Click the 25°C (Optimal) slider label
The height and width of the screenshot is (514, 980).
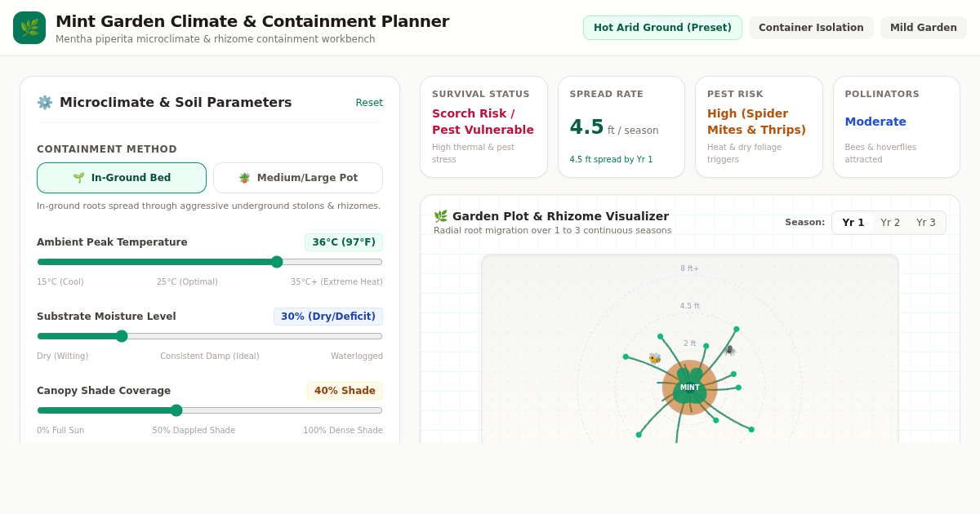point(187,282)
